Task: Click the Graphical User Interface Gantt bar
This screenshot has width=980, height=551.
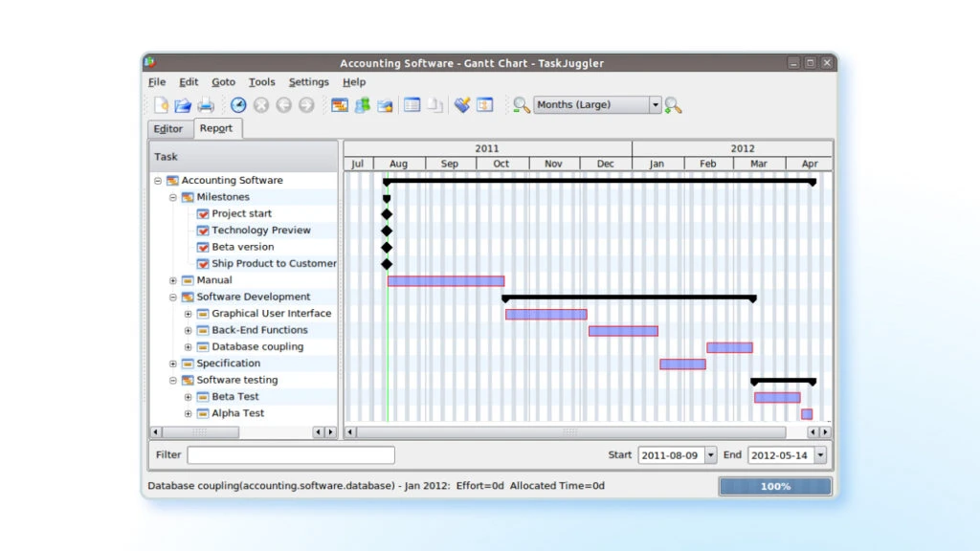Action: click(x=546, y=314)
